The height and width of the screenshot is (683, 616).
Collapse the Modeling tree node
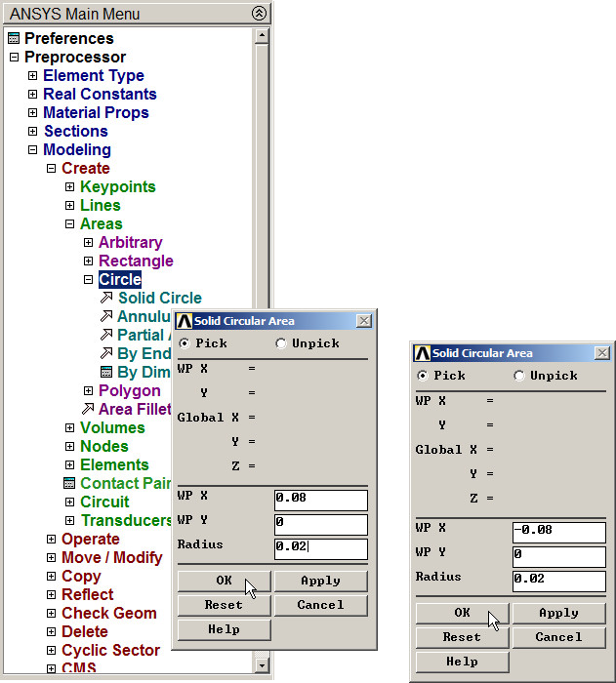(x=32, y=150)
